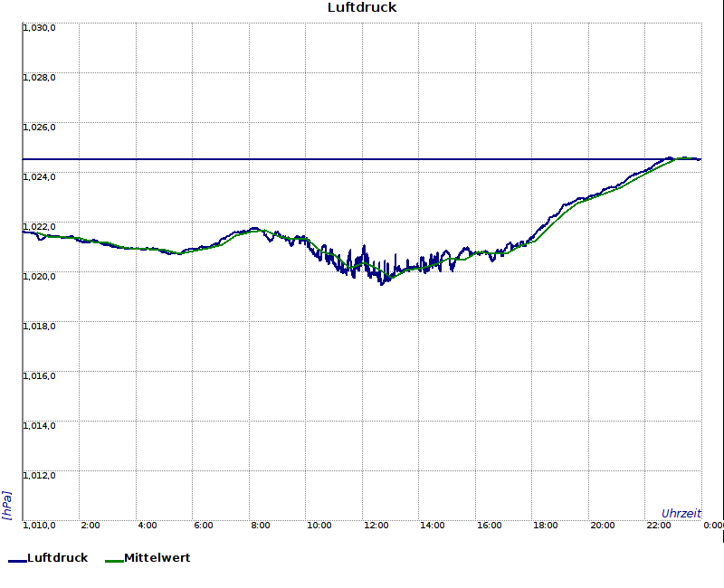Viewport: 724px width, 588px height.
Task: Click the green Mittelwert legend color line
Action: pos(114,561)
